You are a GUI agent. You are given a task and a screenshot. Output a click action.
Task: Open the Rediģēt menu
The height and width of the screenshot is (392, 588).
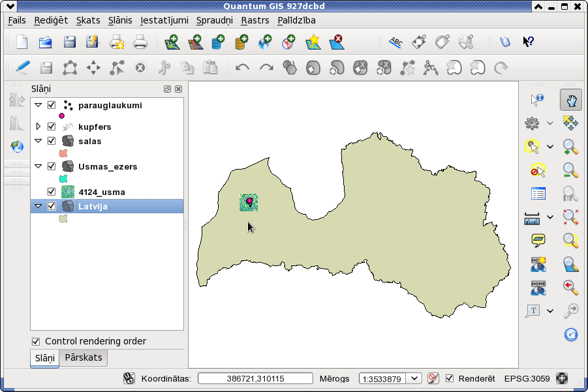51,20
